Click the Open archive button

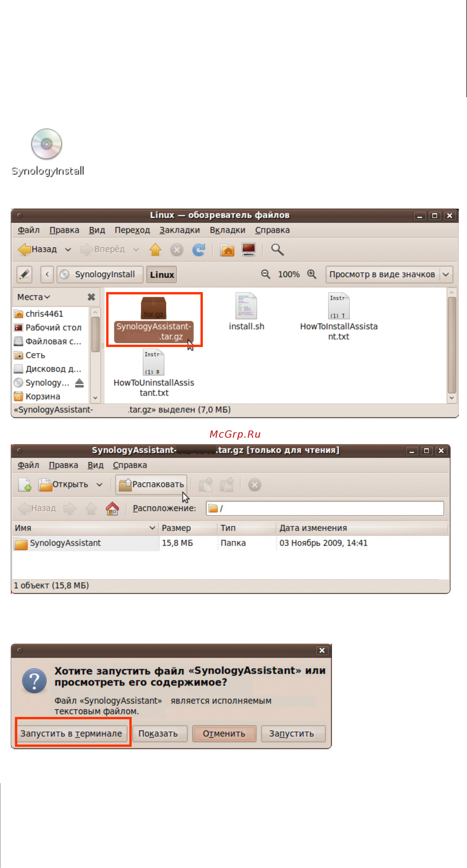tap(63, 485)
